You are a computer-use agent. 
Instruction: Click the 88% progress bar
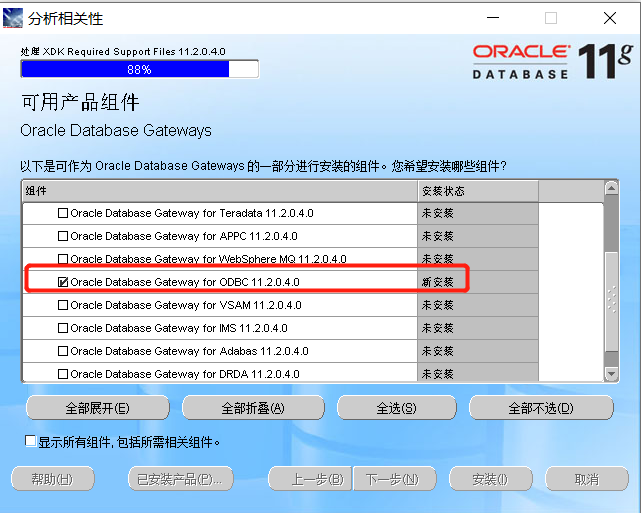[140, 69]
